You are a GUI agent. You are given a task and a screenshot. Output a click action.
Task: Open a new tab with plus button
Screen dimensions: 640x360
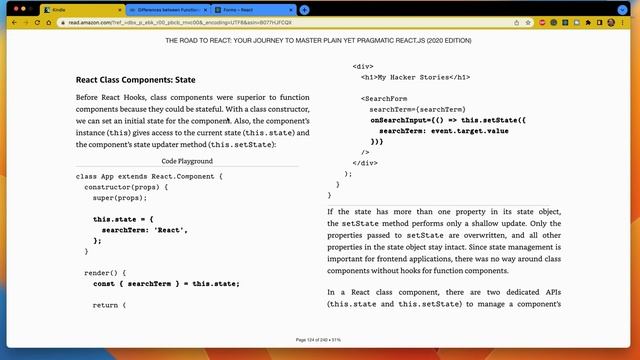pos(304,10)
